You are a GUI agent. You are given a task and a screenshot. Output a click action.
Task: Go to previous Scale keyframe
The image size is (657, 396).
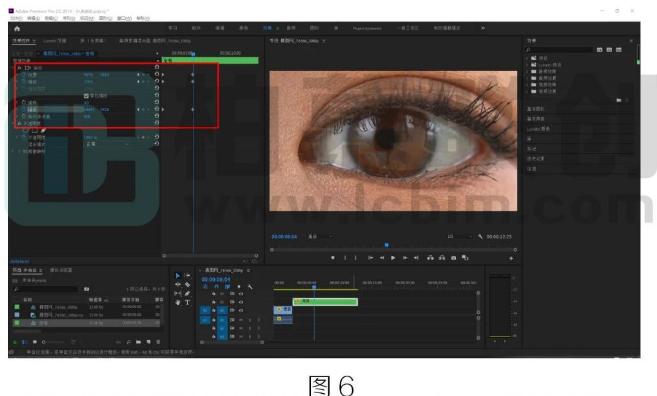(138, 82)
